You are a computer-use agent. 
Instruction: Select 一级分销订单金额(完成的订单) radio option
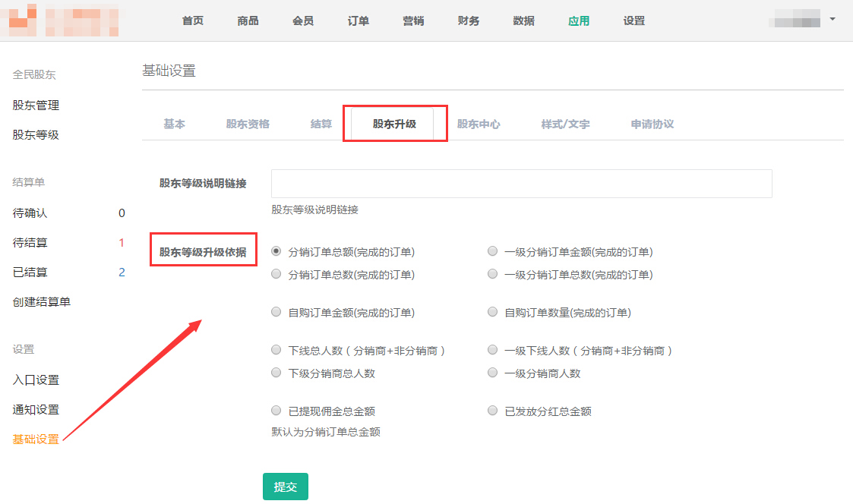[493, 251]
